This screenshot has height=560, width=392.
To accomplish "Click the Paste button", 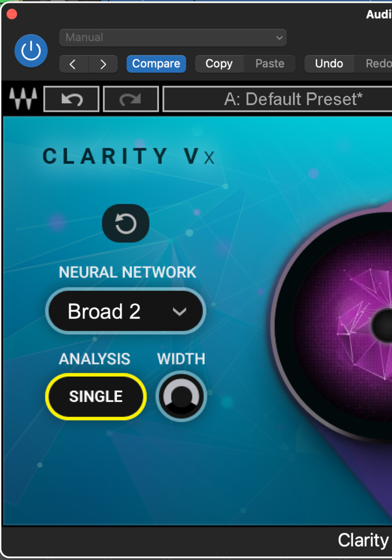I will (x=270, y=64).
